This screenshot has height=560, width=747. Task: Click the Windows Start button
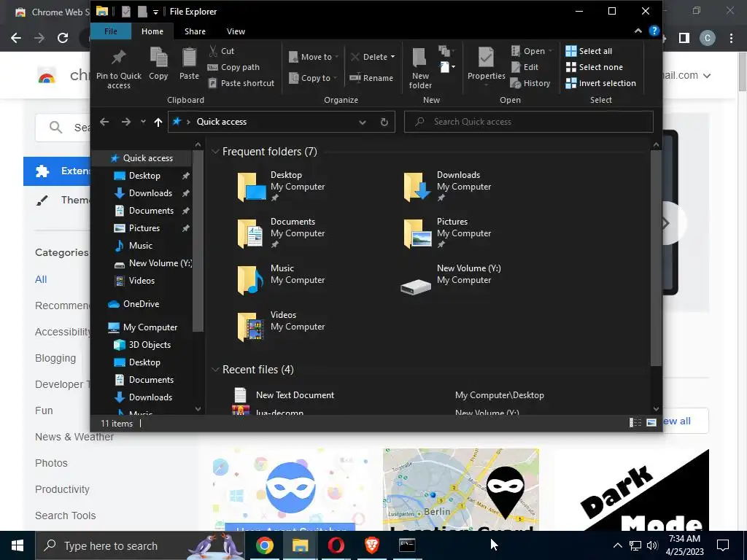click(18, 545)
